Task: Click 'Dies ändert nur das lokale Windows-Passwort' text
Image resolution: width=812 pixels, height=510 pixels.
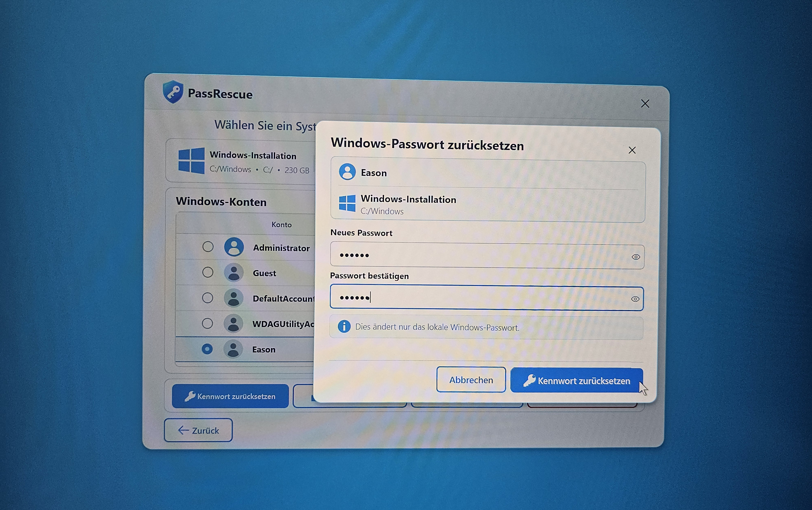Action: click(x=437, y=327)
